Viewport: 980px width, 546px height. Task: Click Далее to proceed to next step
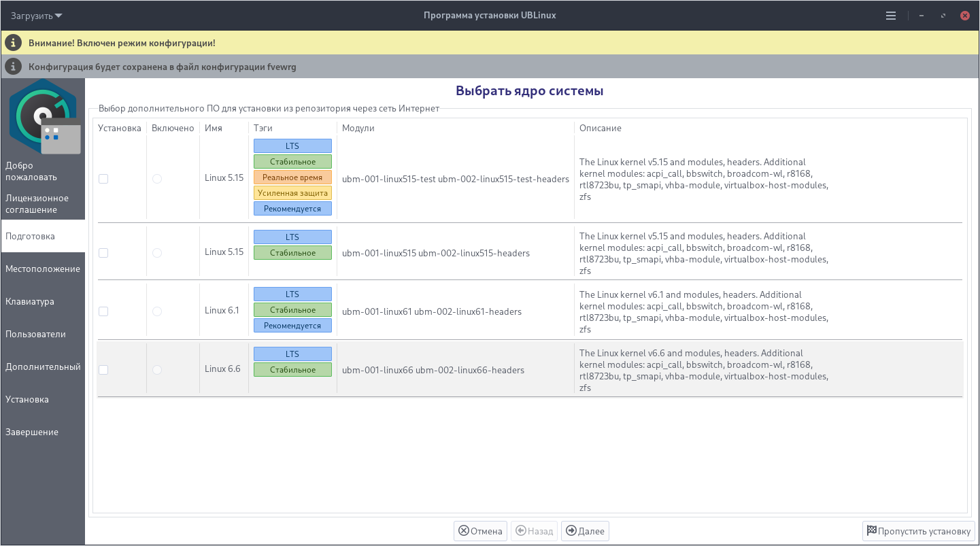[585, 531]
